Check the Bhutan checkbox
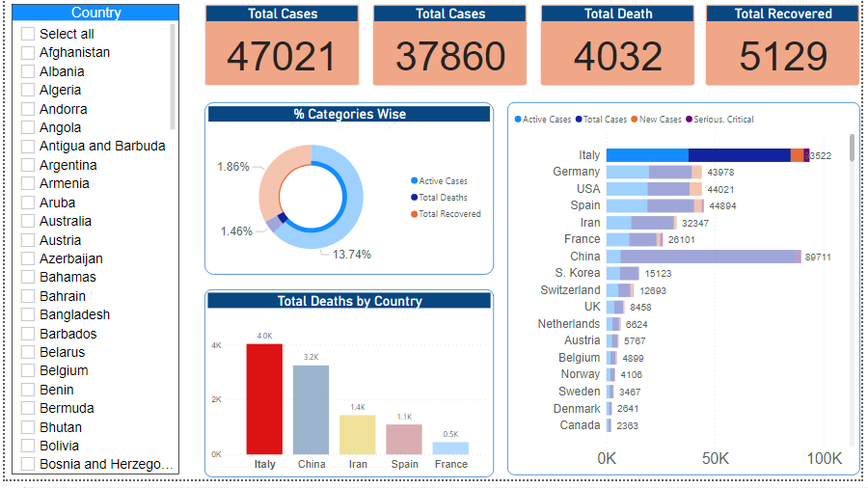This screenshot has width=868, height=488. coord(28,427)
